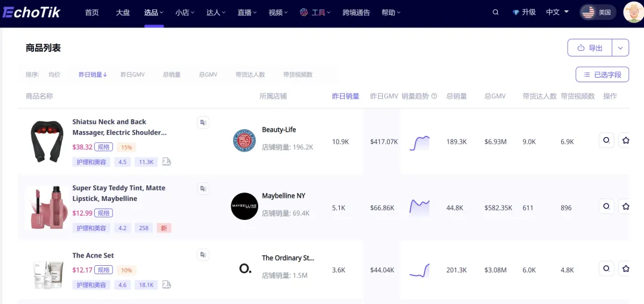Click 规格 button on The Acne Set
Viewport: 644px width, 304px height.
point(104,270)
